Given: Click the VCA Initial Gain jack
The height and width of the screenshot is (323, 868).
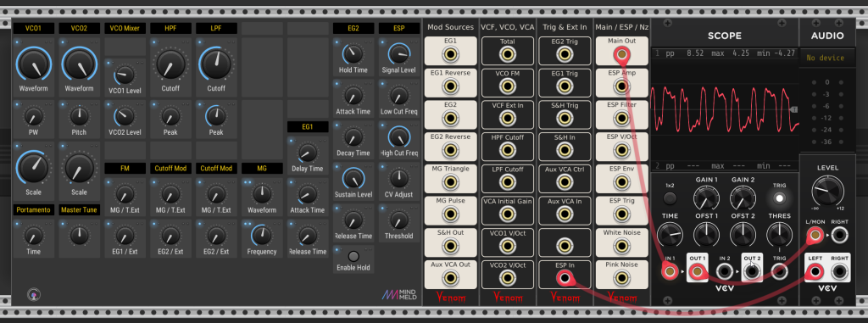Looking at the screenshot, I should (507, 214).
